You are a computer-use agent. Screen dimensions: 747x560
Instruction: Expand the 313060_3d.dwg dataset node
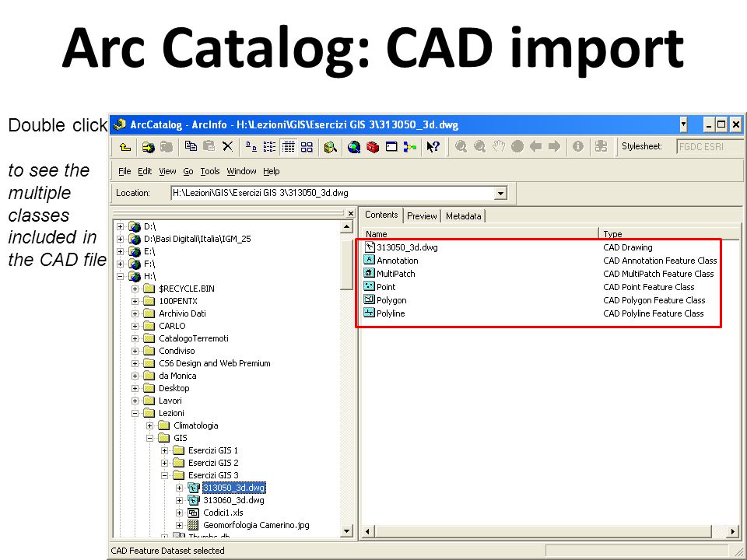click(x=179, y=500)
